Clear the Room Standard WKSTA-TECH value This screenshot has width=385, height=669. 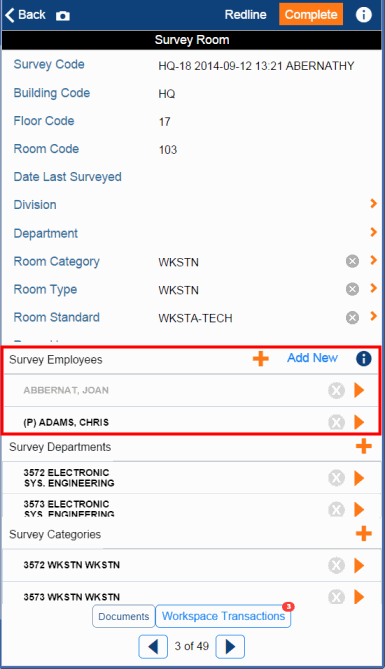coord(352,317)
